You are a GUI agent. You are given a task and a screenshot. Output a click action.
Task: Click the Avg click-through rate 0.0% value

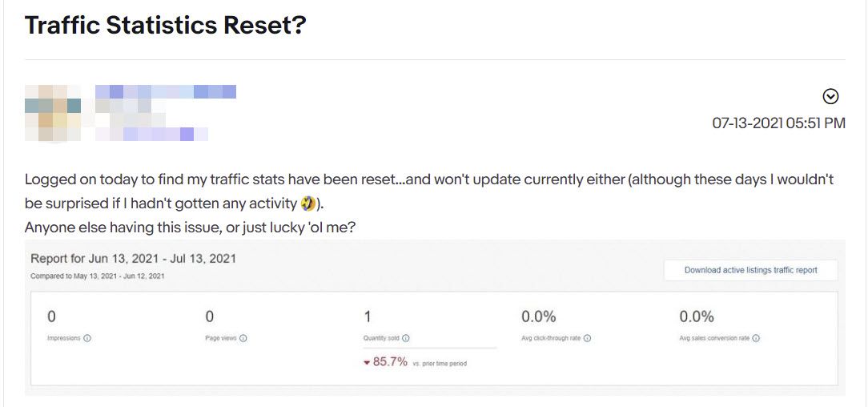538,316
